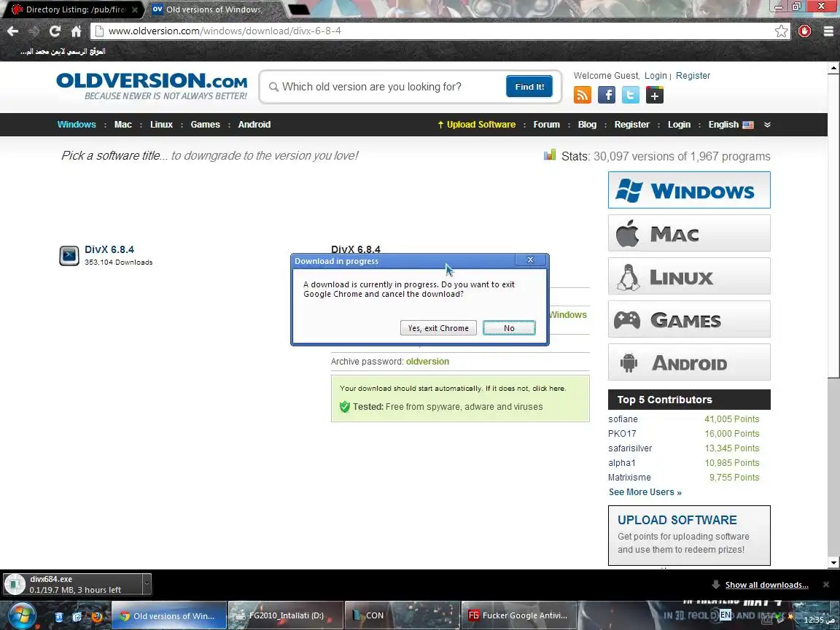Click the browser Forward arrow

34,31
